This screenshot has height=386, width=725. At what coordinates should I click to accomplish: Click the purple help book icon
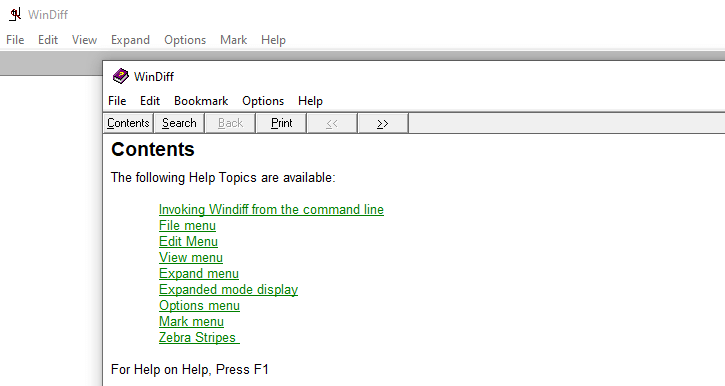[120, 76]
